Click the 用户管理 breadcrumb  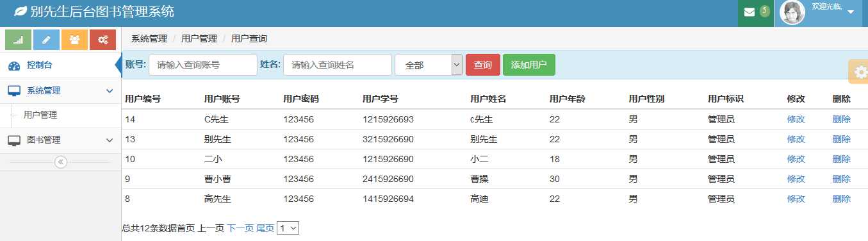[199, 38]
